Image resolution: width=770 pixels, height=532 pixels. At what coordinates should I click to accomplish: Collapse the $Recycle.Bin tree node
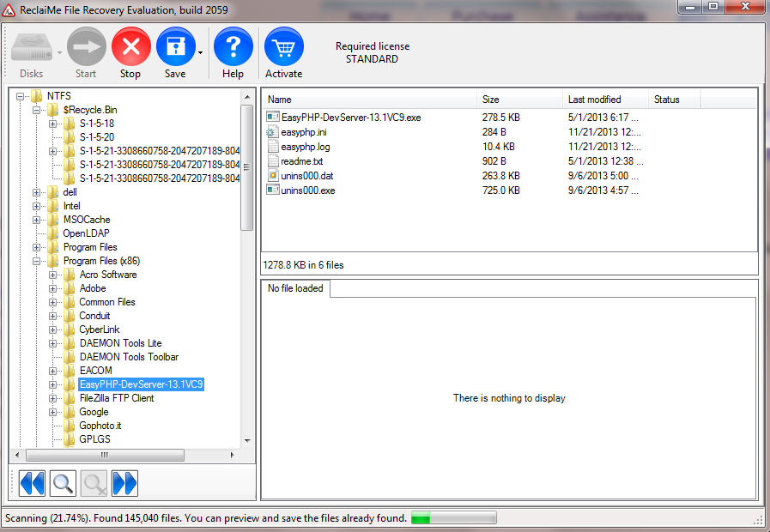(37, 110)
